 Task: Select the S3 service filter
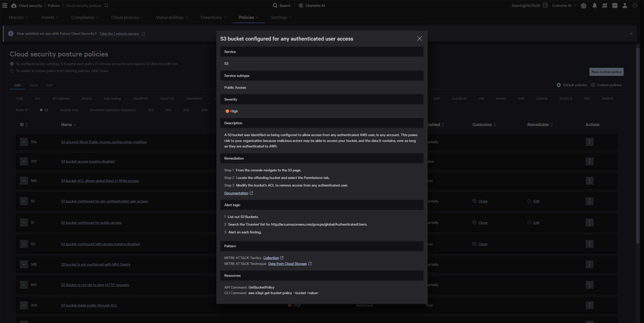pyautogui.click(x=44, y=110)
